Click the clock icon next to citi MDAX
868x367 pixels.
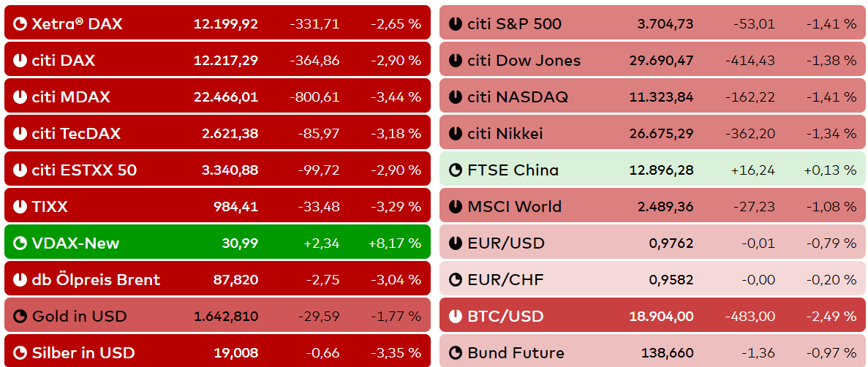click(20, 97)
